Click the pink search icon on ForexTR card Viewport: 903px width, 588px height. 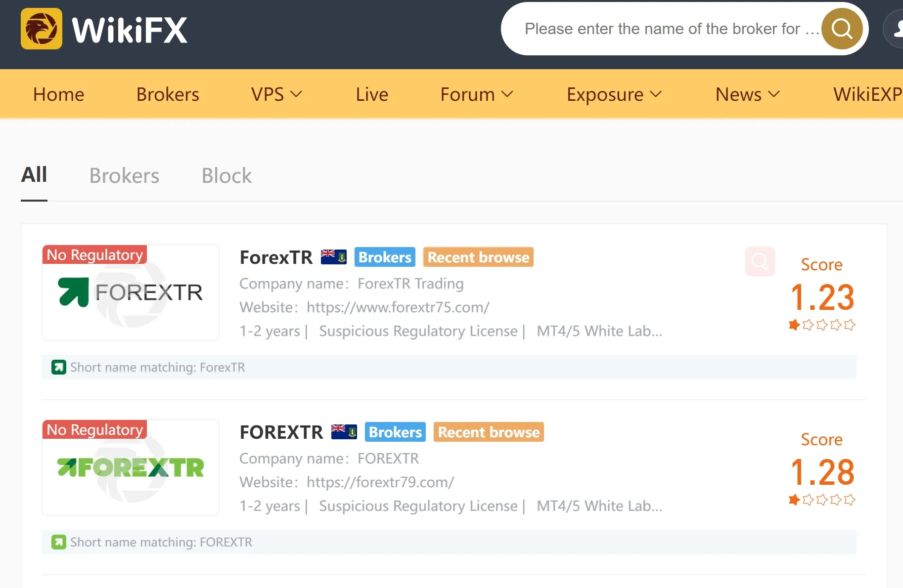760,261
